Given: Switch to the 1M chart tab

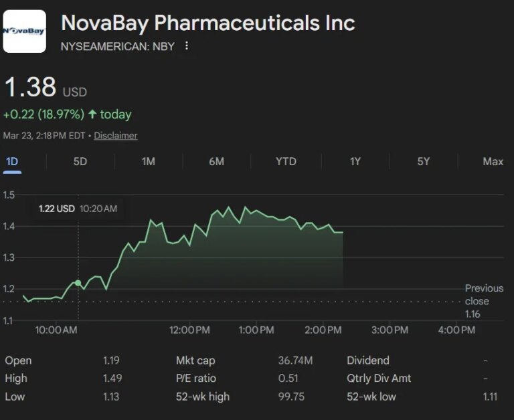Looking at the screenshot, I should (149, 161).
